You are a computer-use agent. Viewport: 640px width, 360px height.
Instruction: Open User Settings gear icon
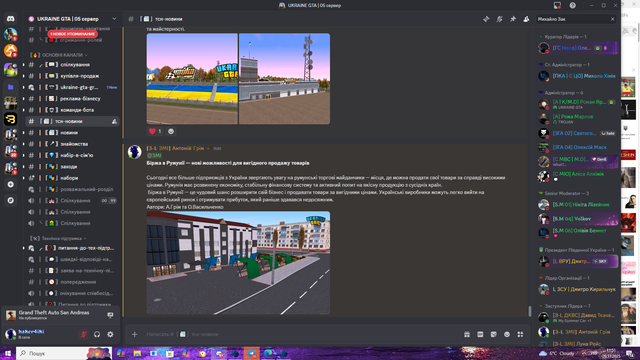111,334
